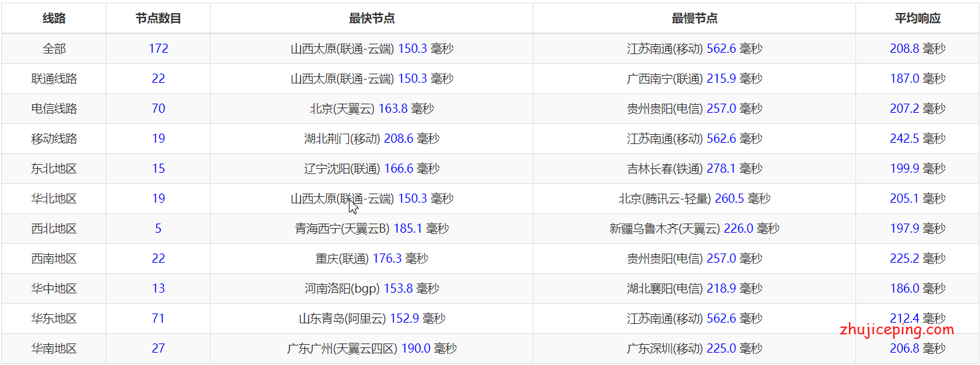
Task: Select the 华南地区 row label
Action: 54,349
